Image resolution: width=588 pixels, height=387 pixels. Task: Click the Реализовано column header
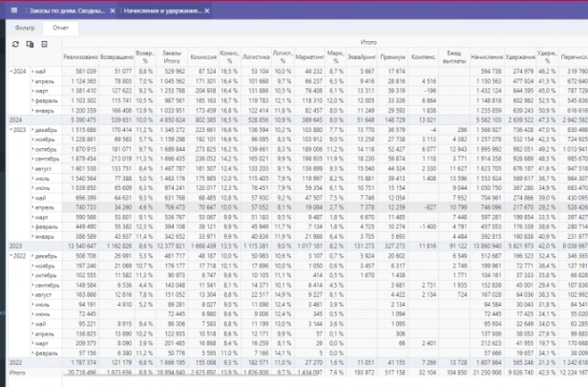[80, 57]
